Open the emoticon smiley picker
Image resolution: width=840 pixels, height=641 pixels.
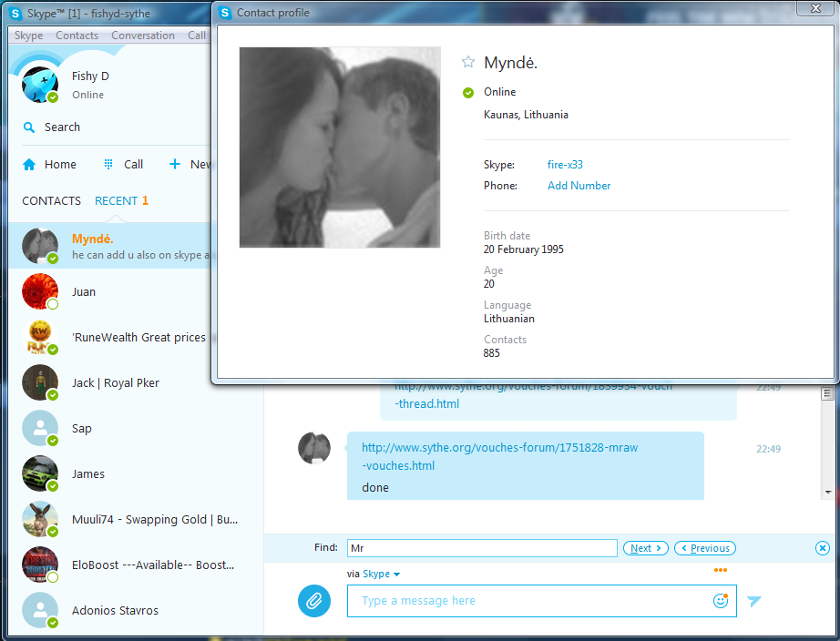[x=721, y=600]
